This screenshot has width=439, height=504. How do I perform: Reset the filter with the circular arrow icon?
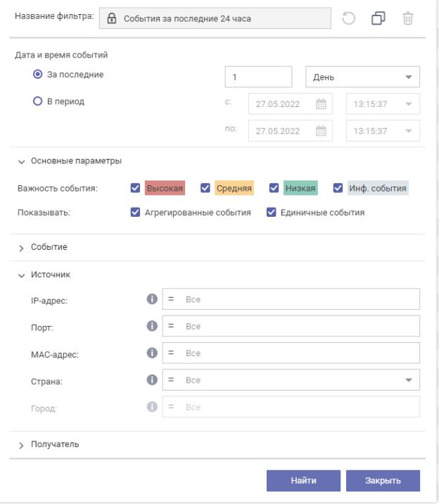[x=348, y=18]
